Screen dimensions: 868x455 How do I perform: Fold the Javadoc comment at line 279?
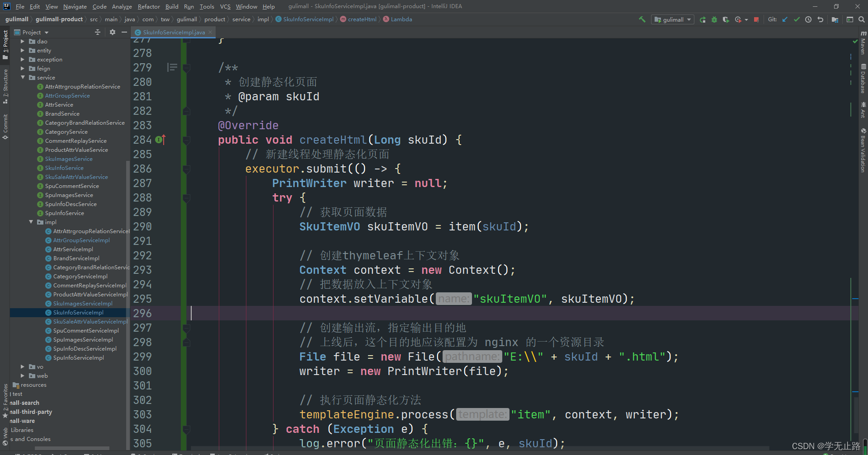[186, 68]
